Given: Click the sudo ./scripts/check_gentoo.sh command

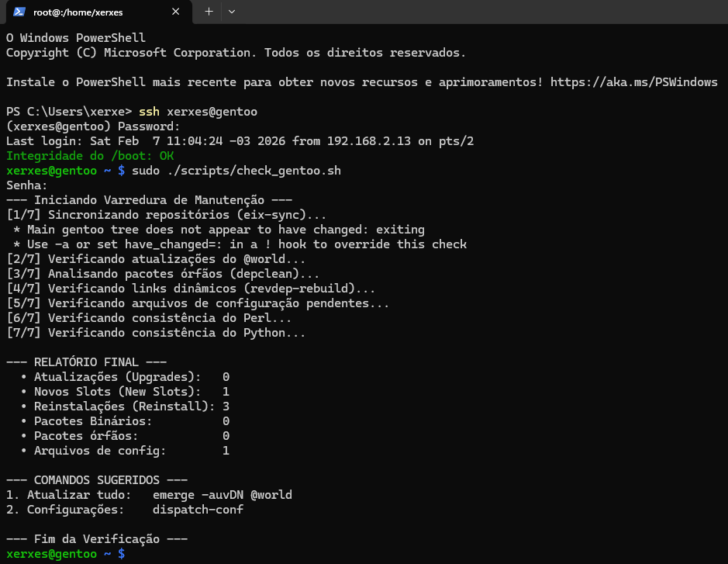Looking at the screenshot, I should point(236,171).
